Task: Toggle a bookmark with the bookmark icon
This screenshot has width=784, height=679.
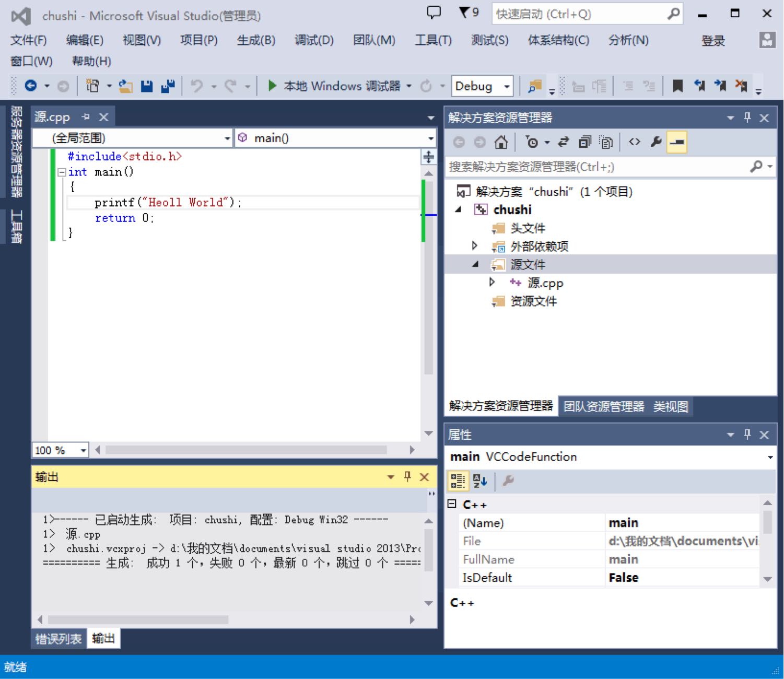Action: click(x=677, y=86)
